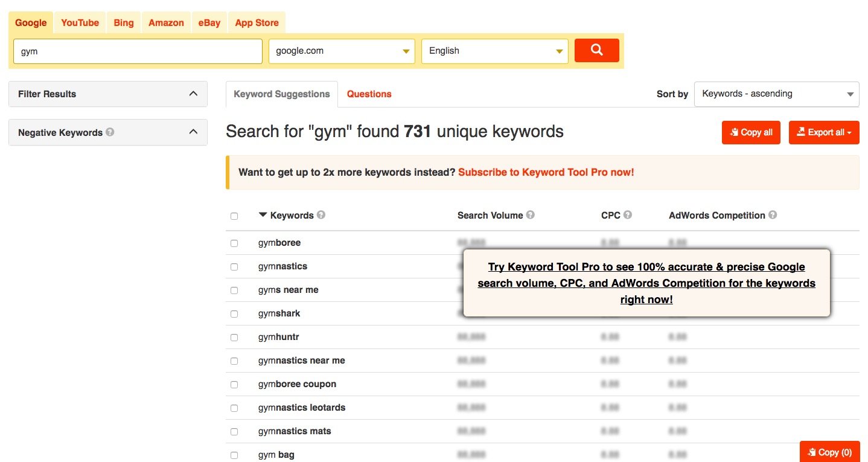Click the gym bag keyword text
868x462 pixels.
(x=276, y=455)
